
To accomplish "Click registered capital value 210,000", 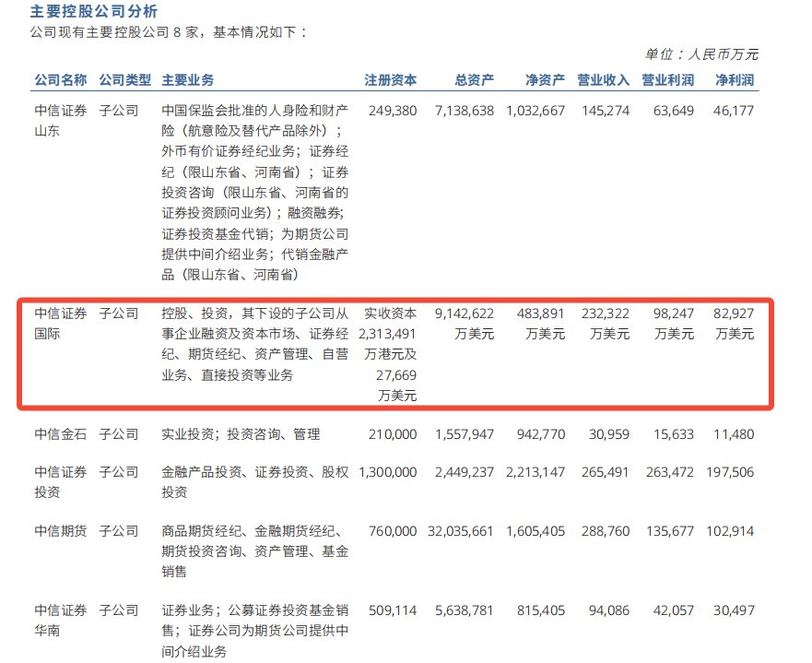I will pos(393,434).
